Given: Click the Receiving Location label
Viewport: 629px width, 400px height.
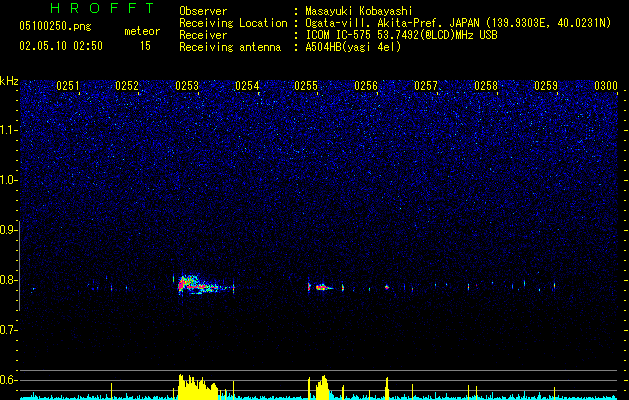Looking at the screenshot, I should click(233, 23).
